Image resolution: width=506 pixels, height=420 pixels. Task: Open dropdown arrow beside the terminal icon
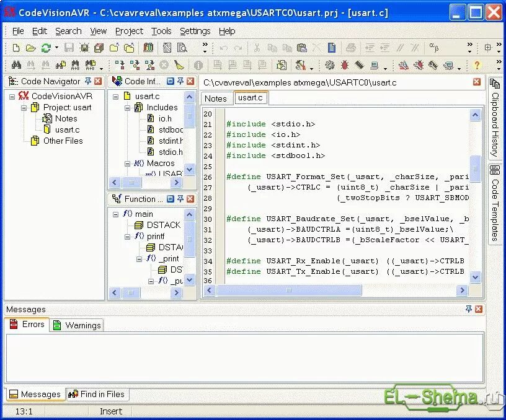385,68
